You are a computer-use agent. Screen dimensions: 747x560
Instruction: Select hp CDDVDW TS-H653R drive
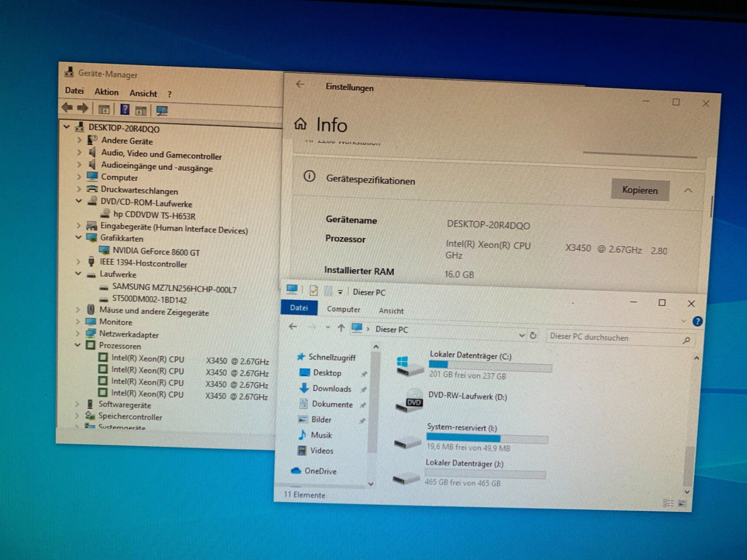pyautogui.click(x=154, y=215)
